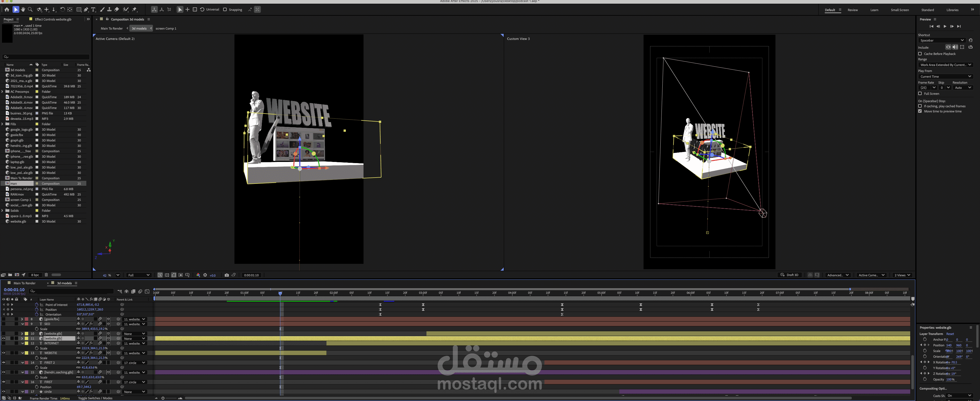
Task: Select the Horizontal Type tool
Action: click(93, 9)
